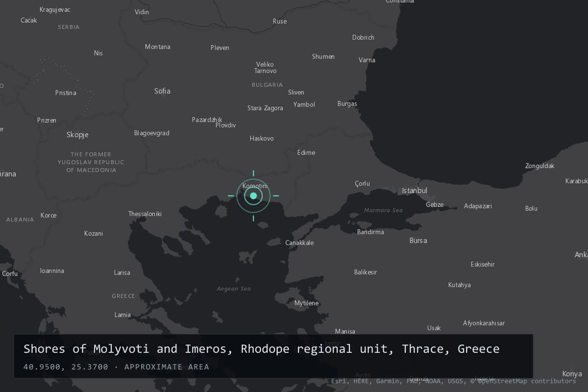This screenshot has width=588, height=392.
Task: Select the Montana label
Action: click(x=158, y=47)
